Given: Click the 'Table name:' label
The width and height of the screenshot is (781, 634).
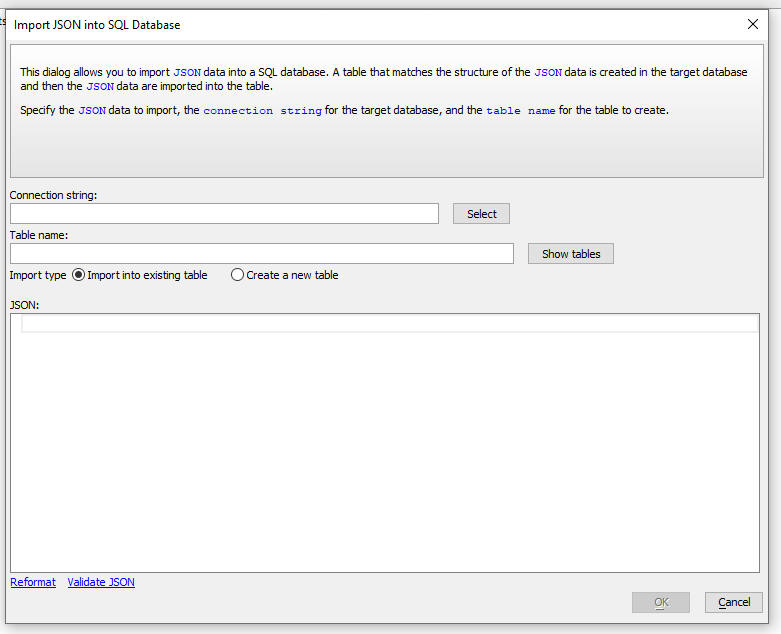Looking at the screenshot, I should pyautogui.click(x=39, y=235).
